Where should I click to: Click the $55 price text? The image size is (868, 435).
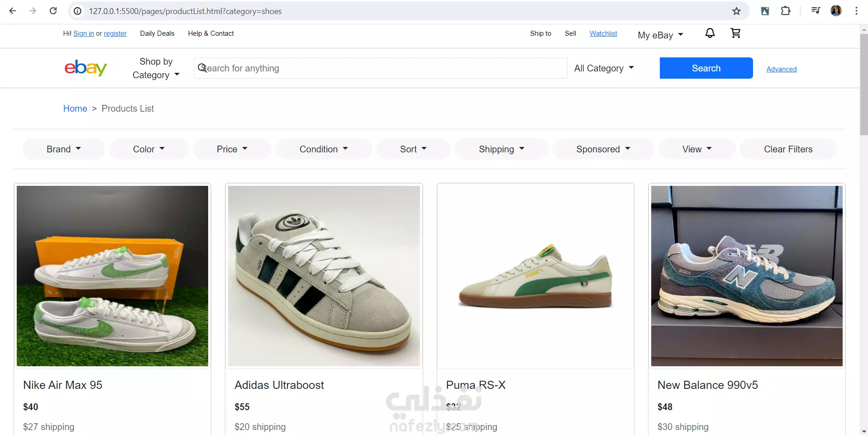[242, 407]
